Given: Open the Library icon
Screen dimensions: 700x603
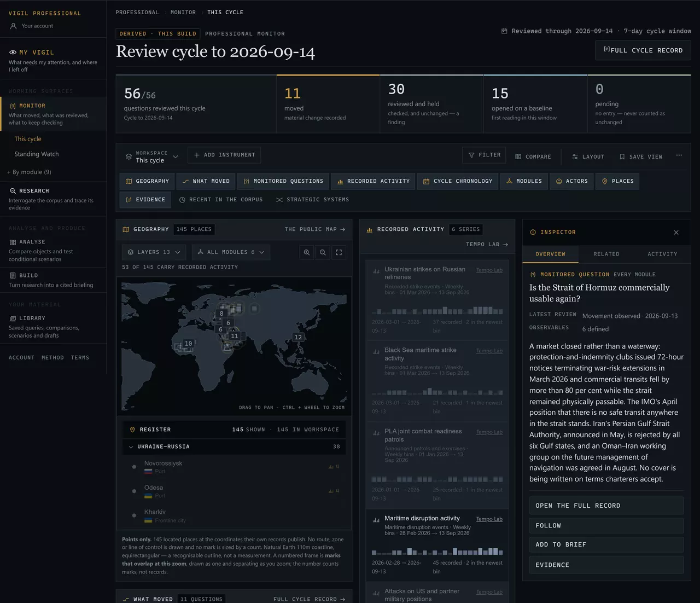Looking at the screenshot, I should pos(13,318).
